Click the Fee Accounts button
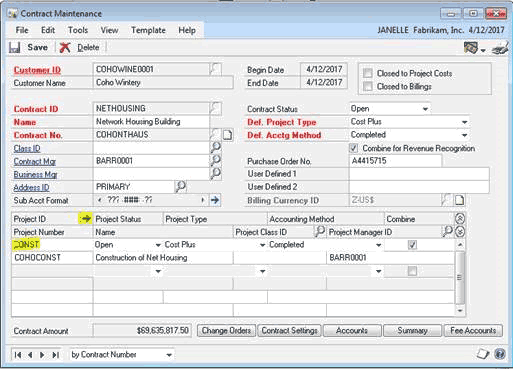The height and width of the screenshot is (369, 513). coord(473,331)
